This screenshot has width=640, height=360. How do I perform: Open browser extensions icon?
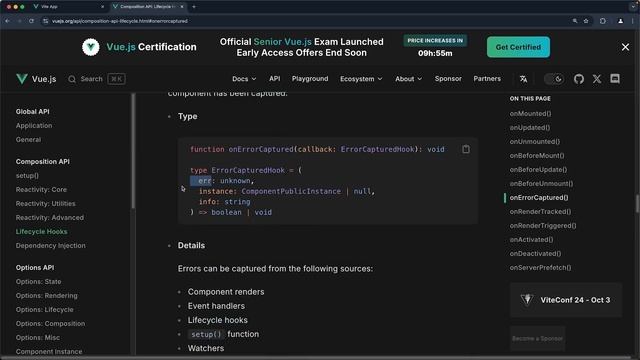(x=602, y=21)
